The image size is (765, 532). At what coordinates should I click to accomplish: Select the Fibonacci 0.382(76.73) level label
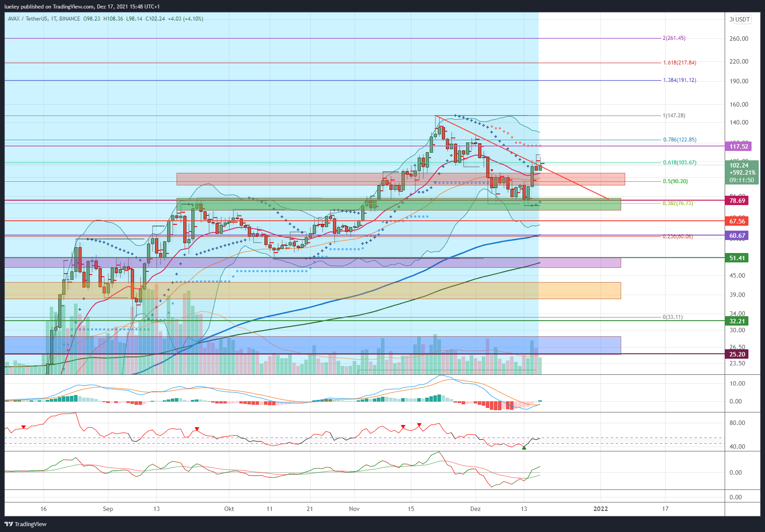(678, 203)
